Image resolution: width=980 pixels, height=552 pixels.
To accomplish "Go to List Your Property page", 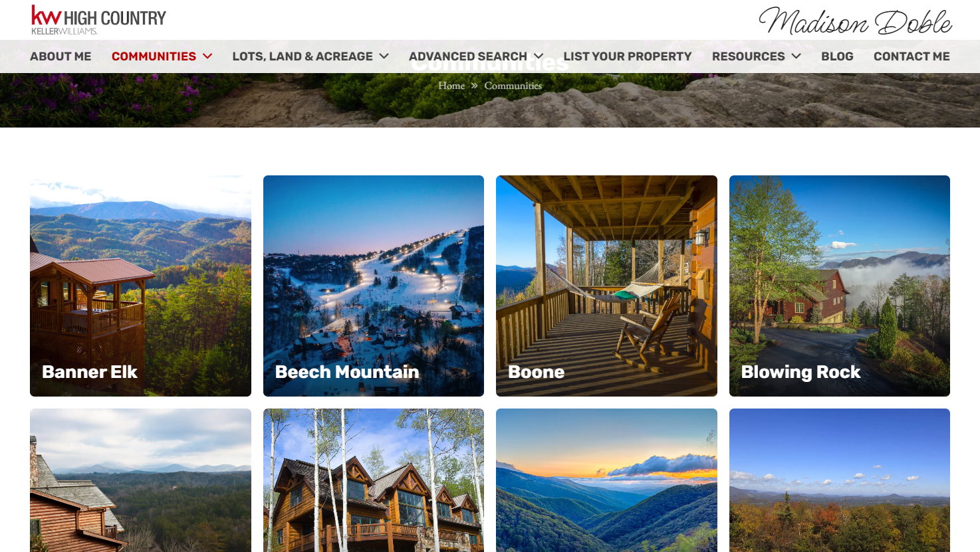I will [628, 56].
